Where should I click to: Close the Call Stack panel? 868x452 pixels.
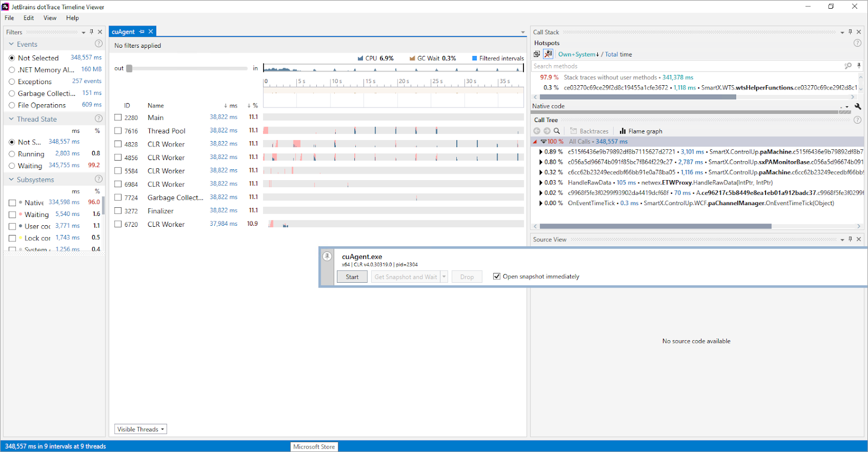coord(859,32)
